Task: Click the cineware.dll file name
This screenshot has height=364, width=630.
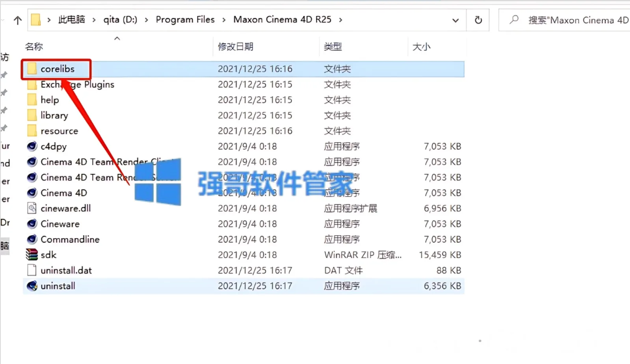Action: 66,208
